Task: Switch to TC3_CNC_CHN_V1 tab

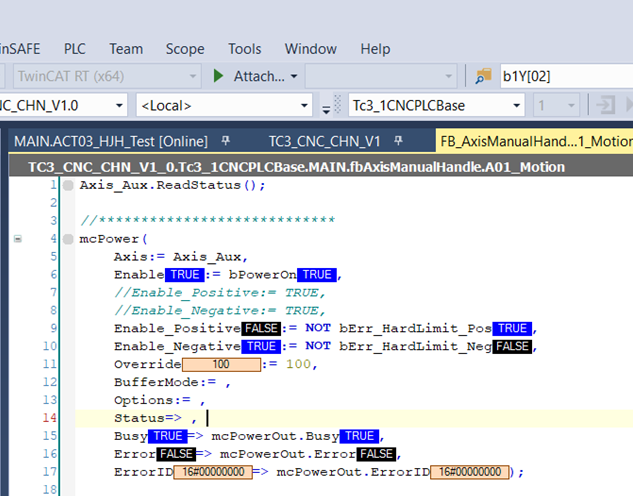Action: pos(325,141)
